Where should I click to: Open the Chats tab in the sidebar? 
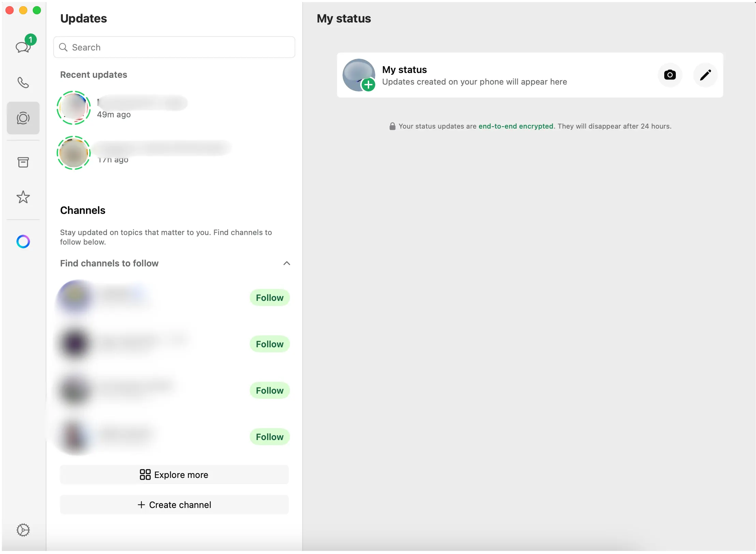tap(23, 45)
